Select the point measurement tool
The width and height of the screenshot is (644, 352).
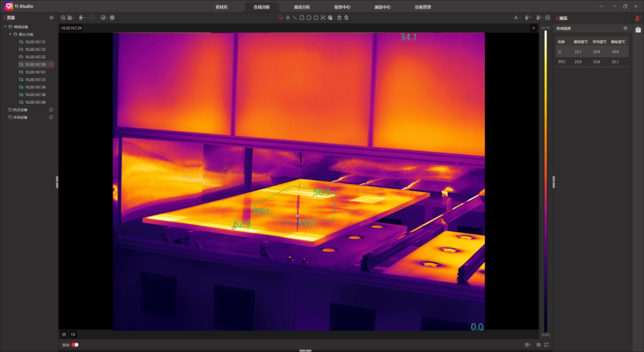point(287,18)
